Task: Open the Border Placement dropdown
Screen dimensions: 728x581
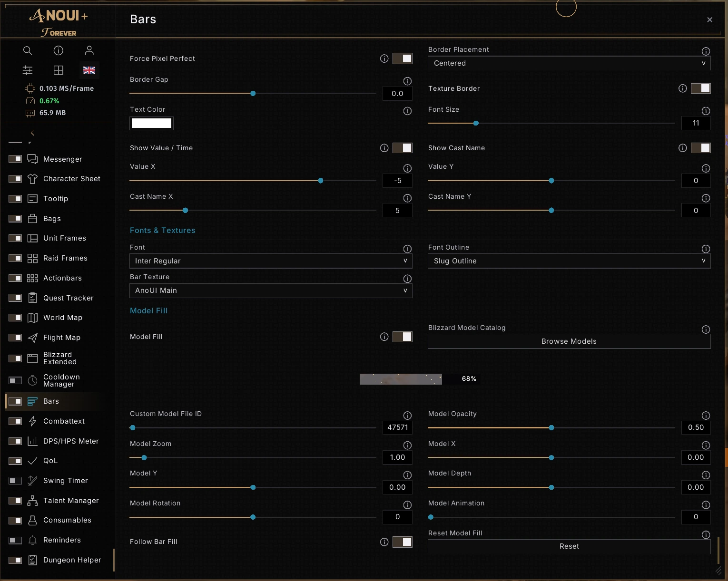Action: [x=569, y=63]
